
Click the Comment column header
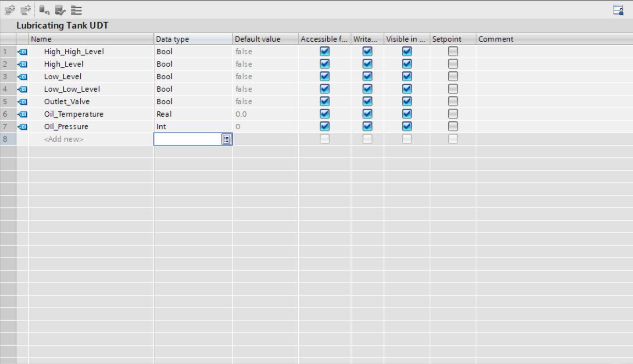[x=554, y=39]
